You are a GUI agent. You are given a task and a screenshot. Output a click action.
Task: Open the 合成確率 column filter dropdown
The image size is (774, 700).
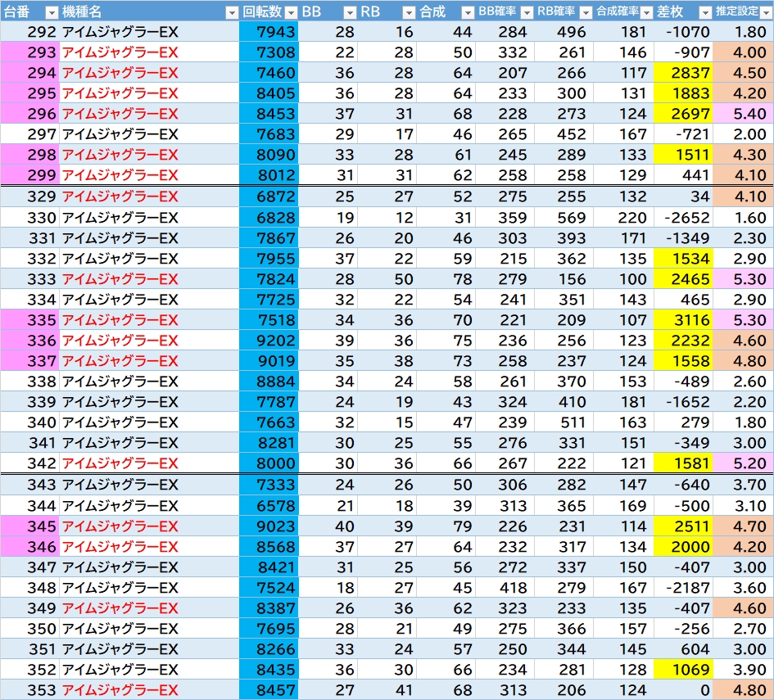pos(645,13)
